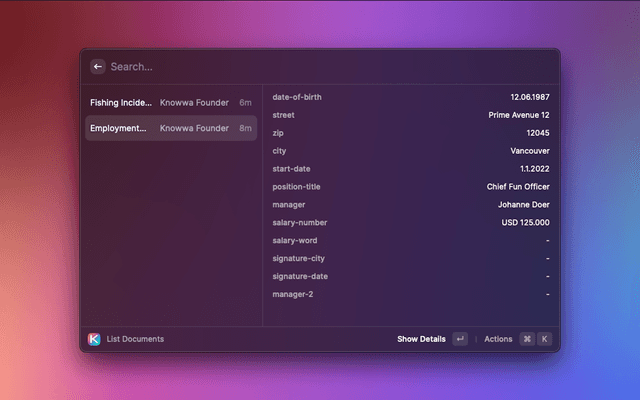Select the street value Prime Avenue 12
This screenshot has height=400, width=640.
pyautogui.click(x=518, y=115)
